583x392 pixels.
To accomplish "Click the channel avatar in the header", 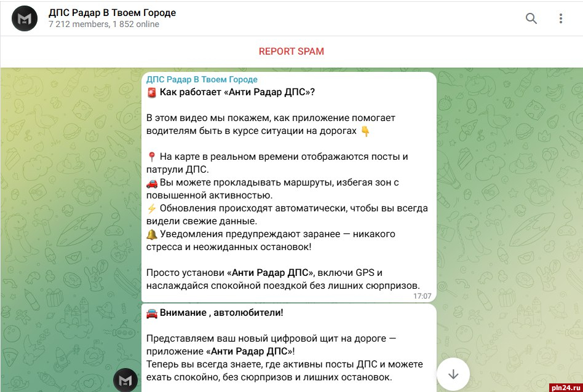I will point(25,18).
